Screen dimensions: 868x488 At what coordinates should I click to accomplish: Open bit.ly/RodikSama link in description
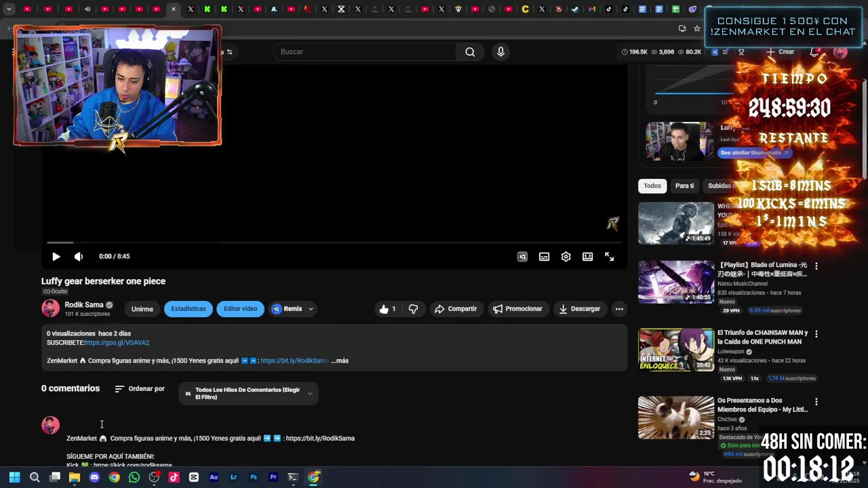click(294, 361)
